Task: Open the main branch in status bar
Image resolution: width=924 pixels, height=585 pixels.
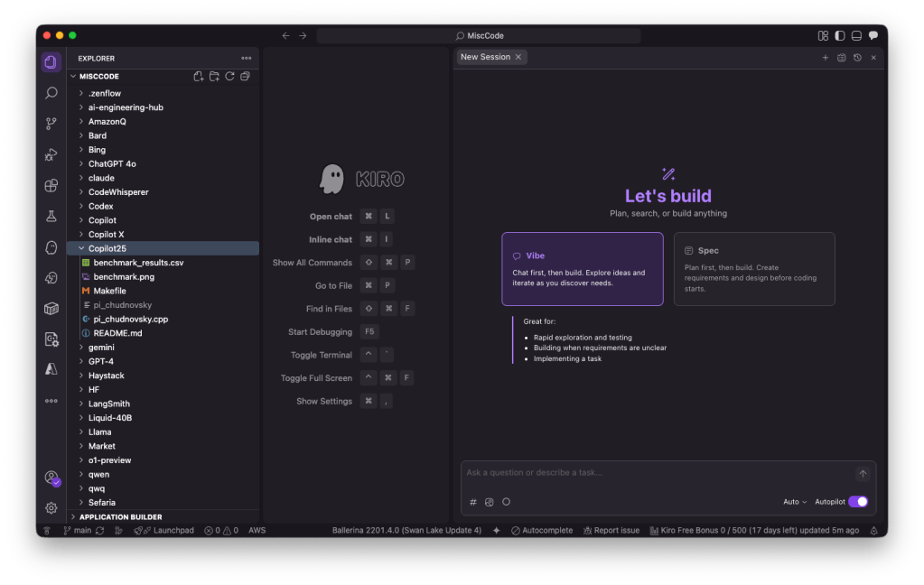Action: 78,530
